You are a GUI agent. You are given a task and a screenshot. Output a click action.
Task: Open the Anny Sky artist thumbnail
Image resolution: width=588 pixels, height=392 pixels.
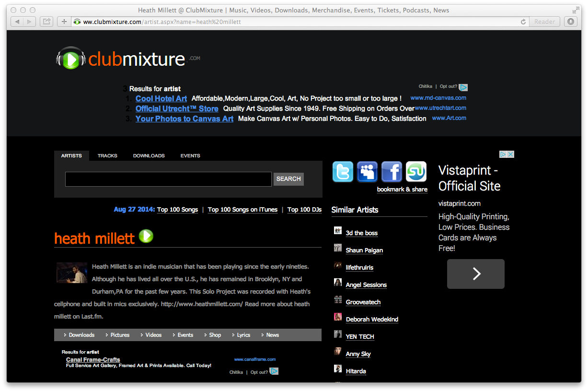pos(338,351)
